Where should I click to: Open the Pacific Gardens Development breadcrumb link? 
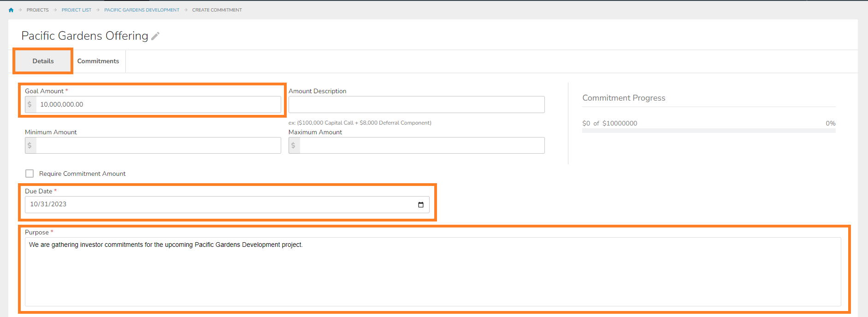(142, 10)
